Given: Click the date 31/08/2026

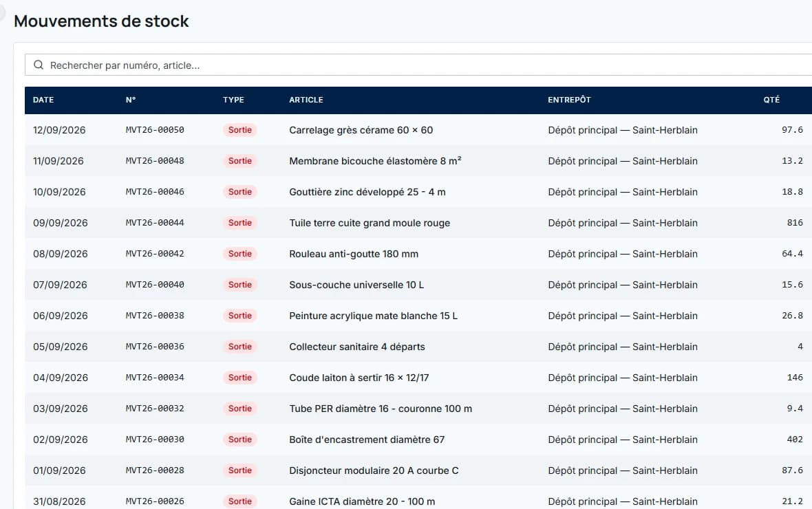Looking at the screenshot, I should pyautogui.click(x=59, y=501).
